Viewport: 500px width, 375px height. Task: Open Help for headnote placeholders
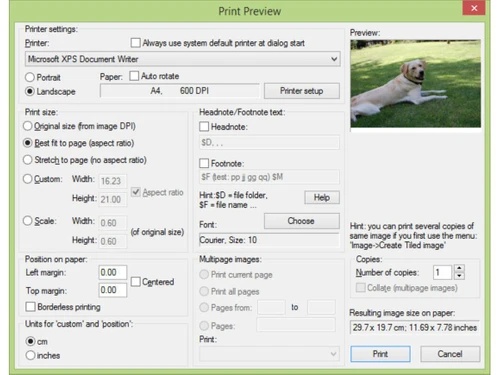point(322,197)
